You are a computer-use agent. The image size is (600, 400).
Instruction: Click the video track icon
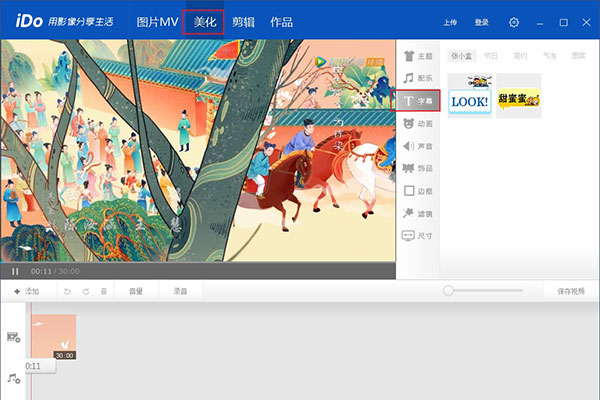(x=14, y=337)
